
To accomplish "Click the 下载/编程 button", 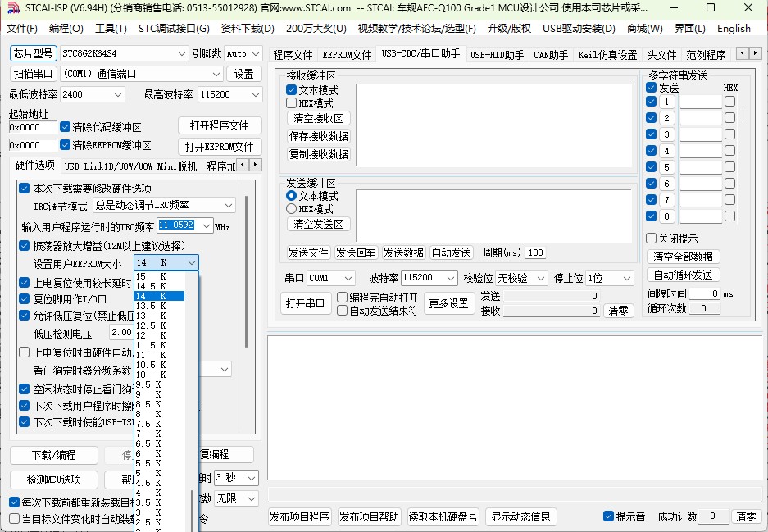I will pyautogui.click(x=54, y=455).
